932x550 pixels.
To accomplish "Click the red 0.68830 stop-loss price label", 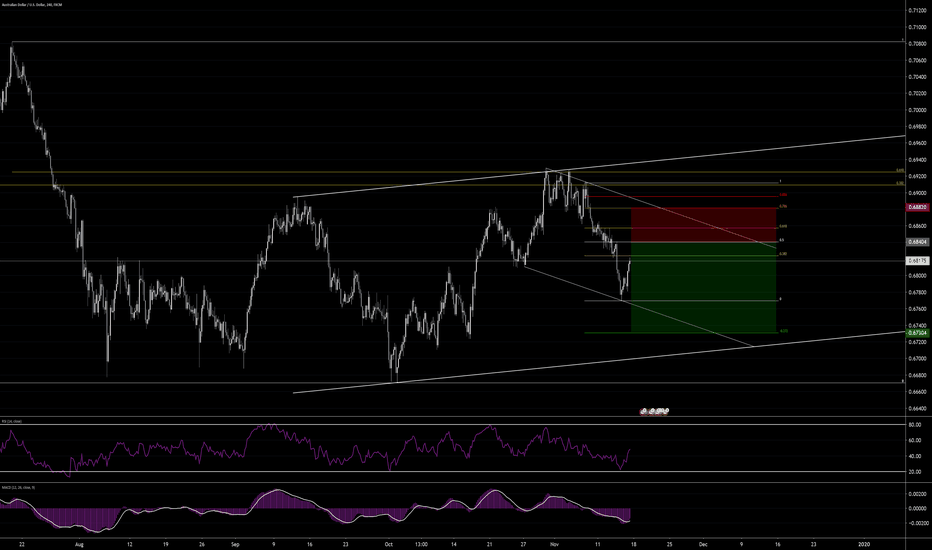I will [x=918, y=208].
